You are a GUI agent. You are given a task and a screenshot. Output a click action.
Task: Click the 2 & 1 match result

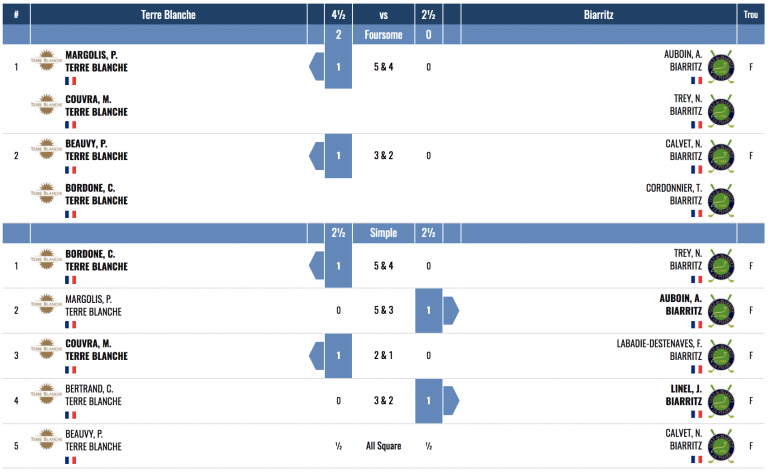[x=384, y=355]
